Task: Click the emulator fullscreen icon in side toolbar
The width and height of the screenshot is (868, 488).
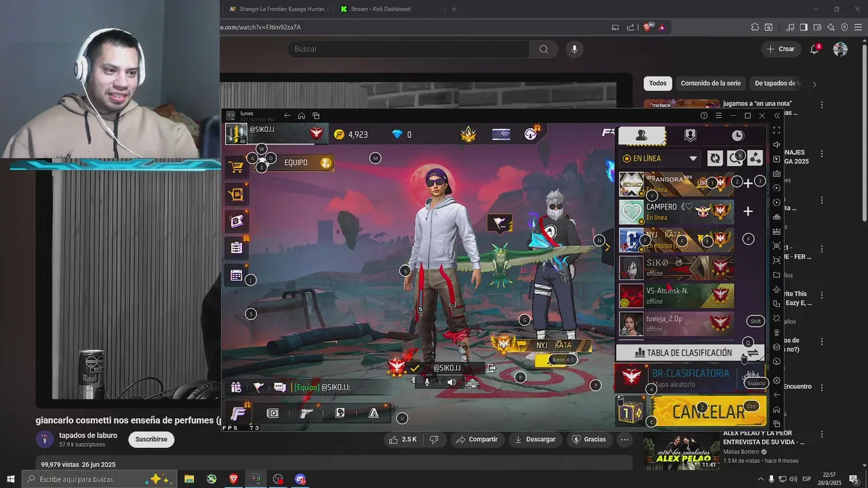Action: click(x=776, y=130)
